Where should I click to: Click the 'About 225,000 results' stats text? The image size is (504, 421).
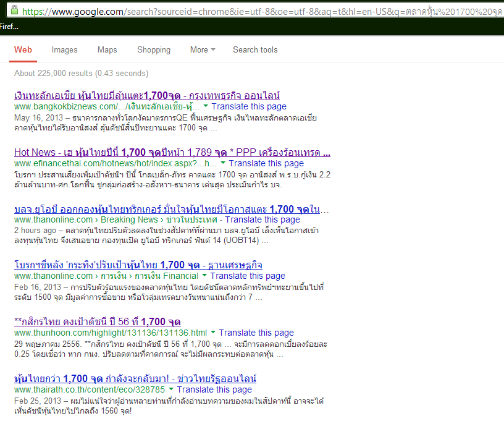coord(82,74)
